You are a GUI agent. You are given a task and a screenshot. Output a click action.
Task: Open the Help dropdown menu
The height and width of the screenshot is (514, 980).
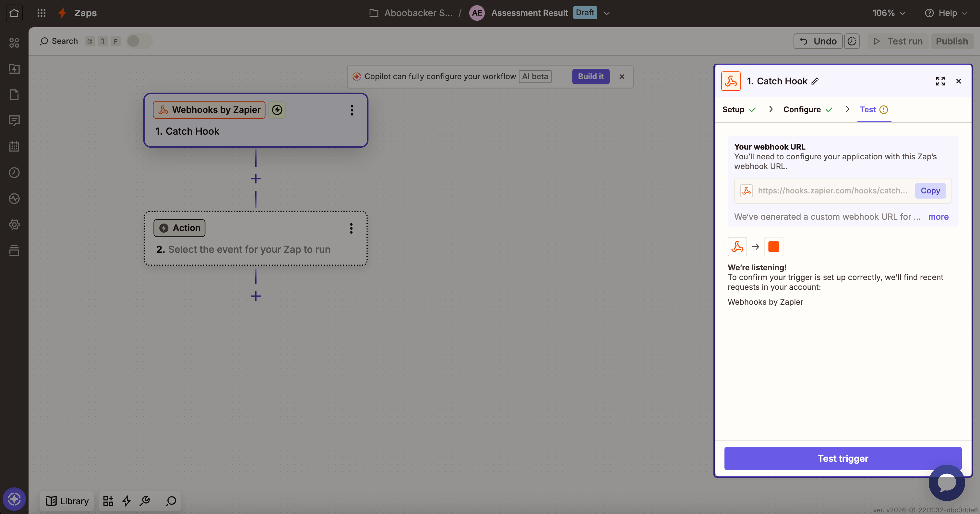(x=946, y=13)
